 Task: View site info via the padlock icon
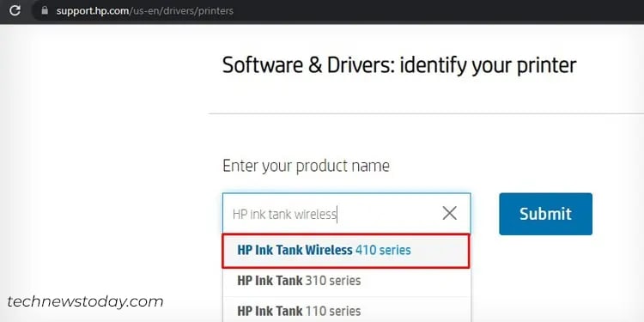[46, 10]
